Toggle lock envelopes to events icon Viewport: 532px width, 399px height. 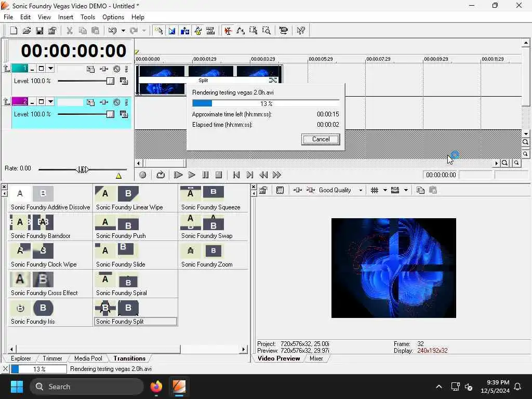(x=198, y=31)
